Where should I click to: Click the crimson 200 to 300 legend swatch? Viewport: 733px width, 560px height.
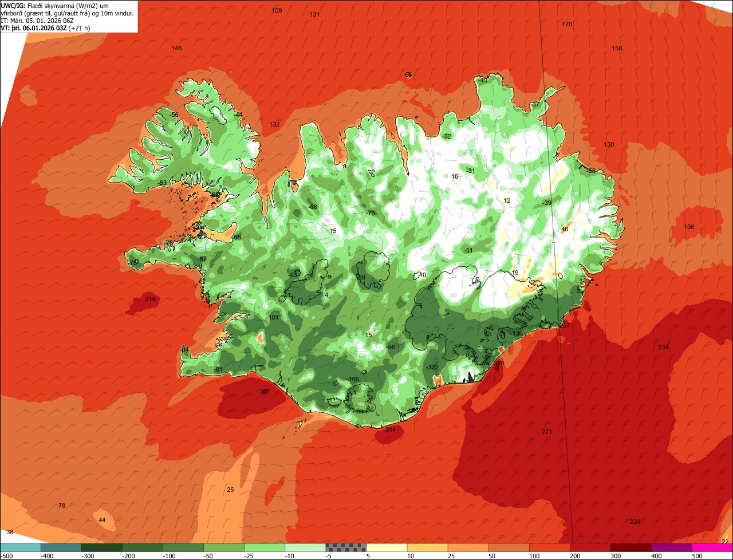point(590,547)
